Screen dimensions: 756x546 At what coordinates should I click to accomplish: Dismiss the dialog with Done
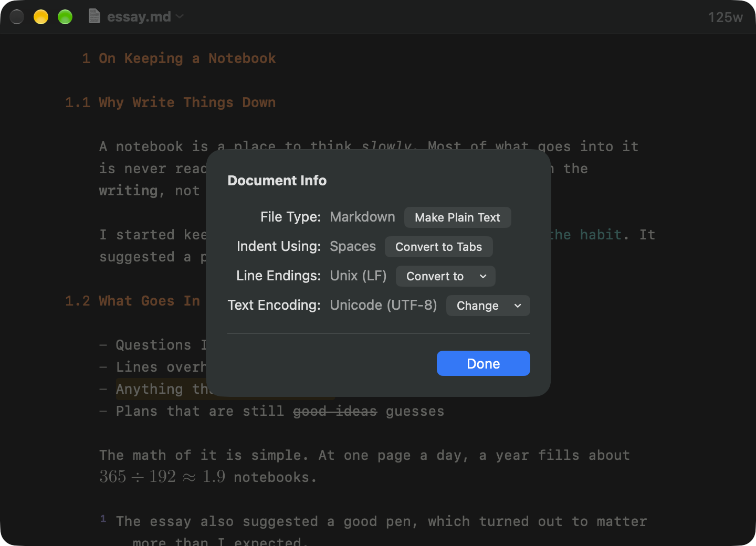click(x=483, y=363)
